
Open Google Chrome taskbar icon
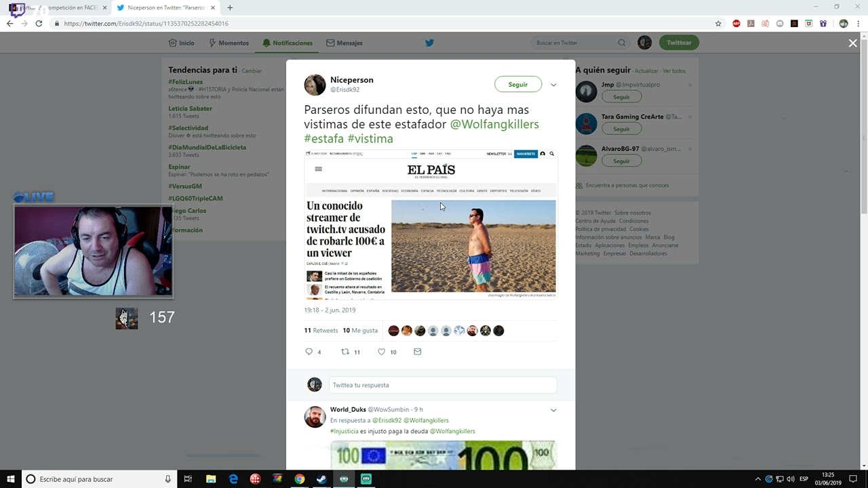[299, 479]
